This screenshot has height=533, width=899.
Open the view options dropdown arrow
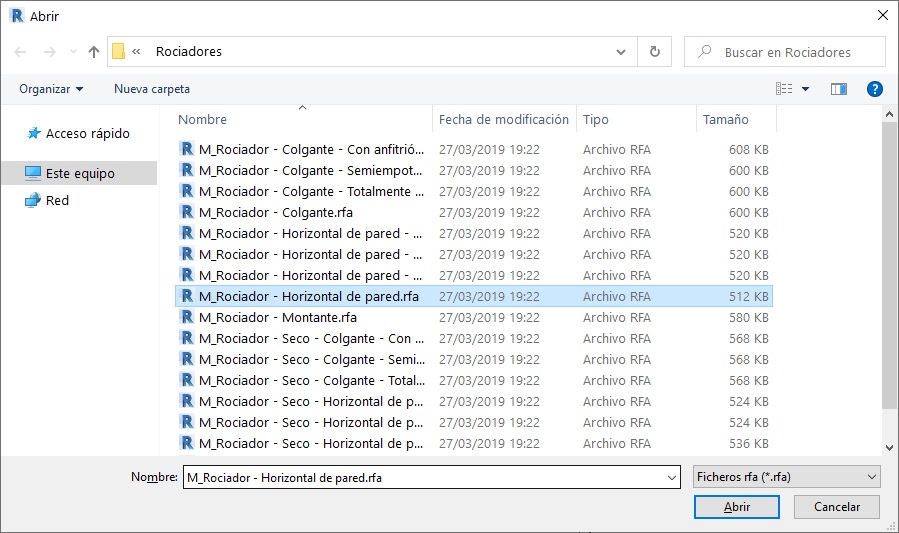(x=806, y=89)
